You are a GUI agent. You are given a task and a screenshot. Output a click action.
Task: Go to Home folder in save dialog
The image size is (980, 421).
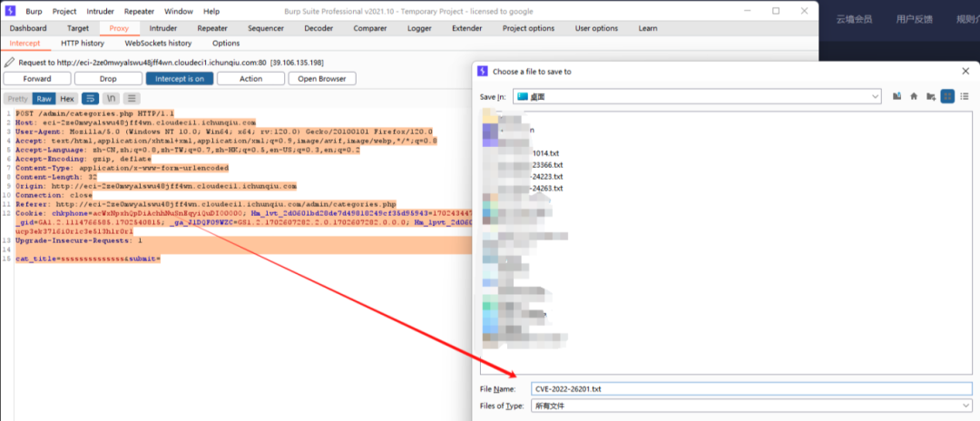point(914,96)
